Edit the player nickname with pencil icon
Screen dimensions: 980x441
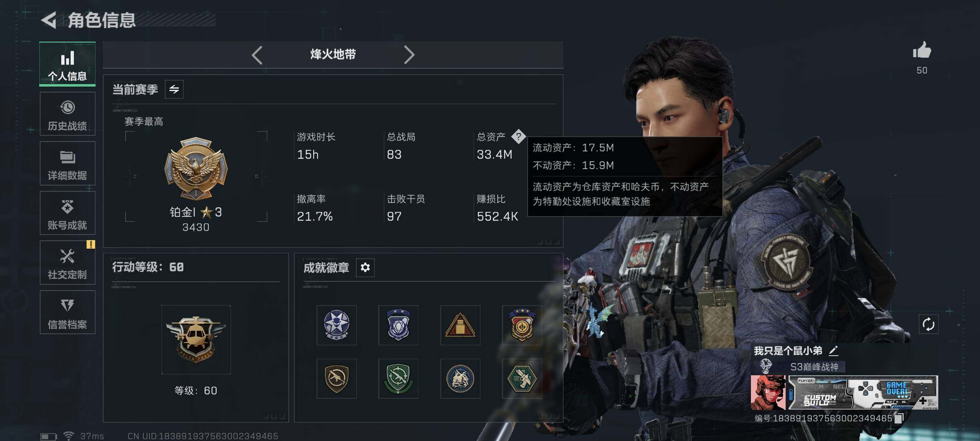[833, 350]
